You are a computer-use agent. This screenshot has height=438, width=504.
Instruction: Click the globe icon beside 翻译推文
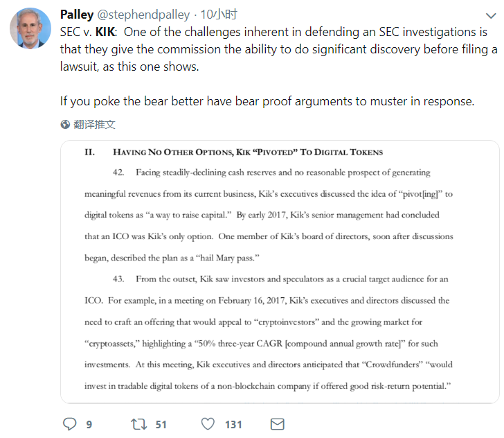coord(65,125)
